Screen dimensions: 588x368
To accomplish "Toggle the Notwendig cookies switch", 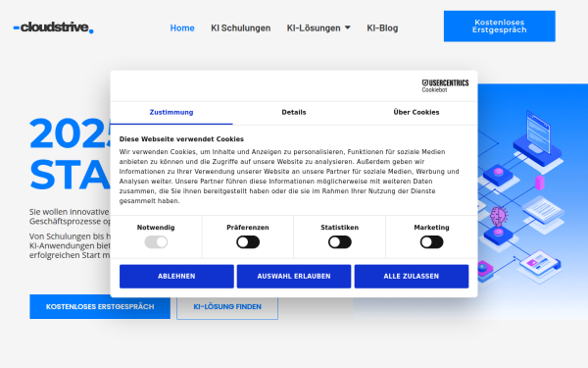I will (156, 242).
